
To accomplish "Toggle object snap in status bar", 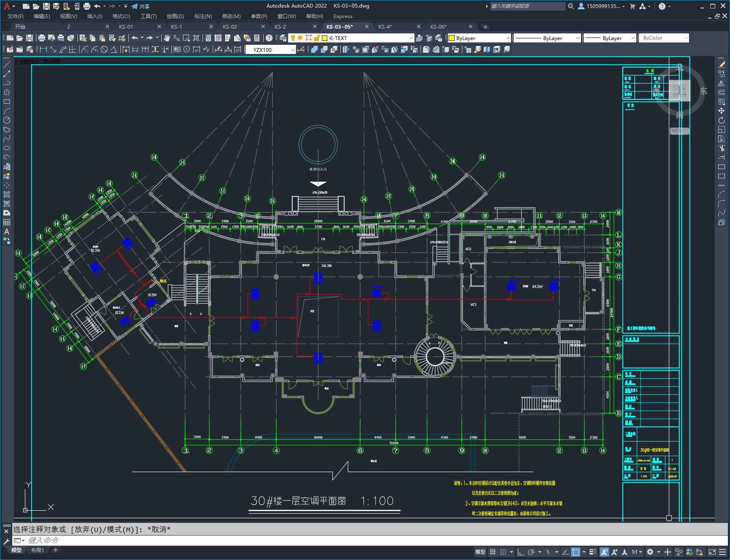I will coord(576,552).
